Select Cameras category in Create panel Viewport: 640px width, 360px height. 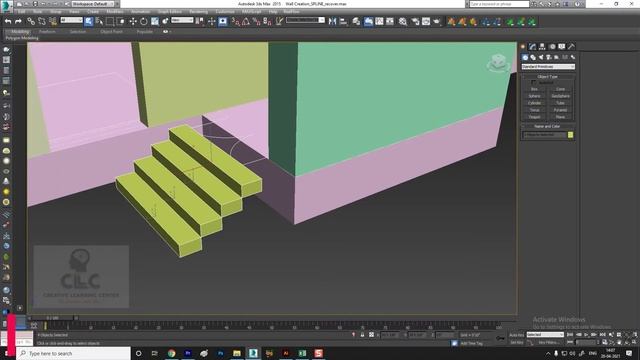coord(549,58)
